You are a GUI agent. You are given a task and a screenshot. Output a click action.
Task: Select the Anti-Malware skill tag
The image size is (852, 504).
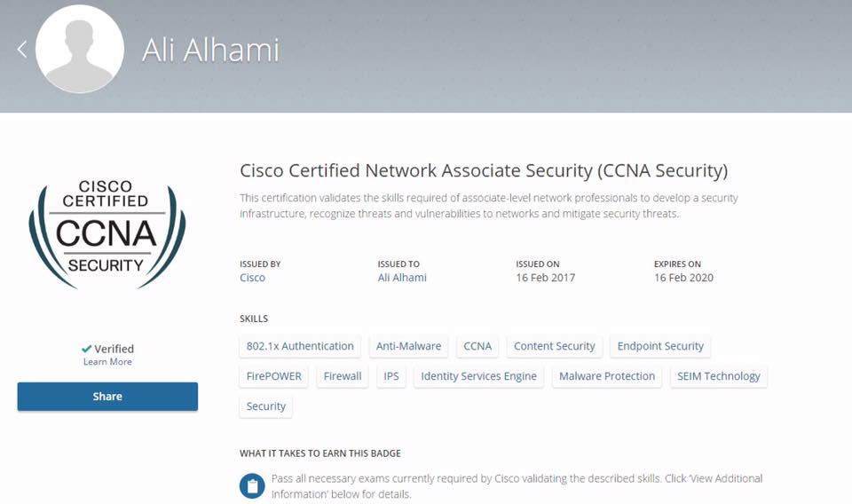coord(408,346)
